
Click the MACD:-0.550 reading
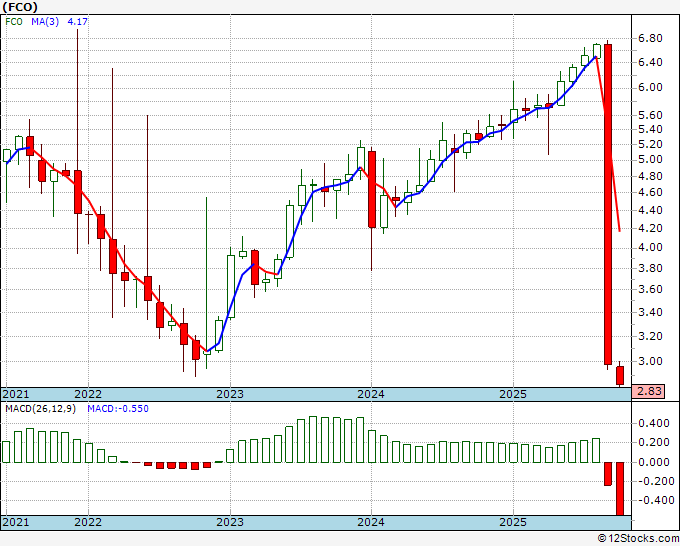(x=118, y=409)
